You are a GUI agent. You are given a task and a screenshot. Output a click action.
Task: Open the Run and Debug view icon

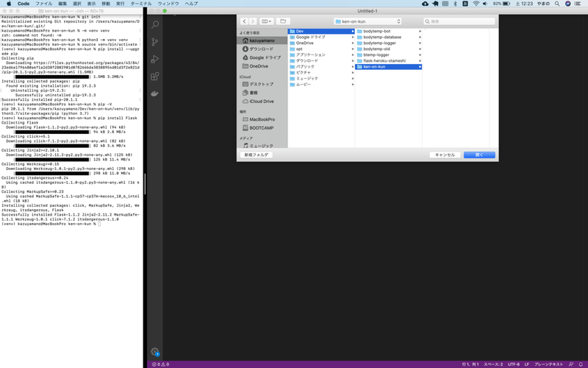pos(155,60)
